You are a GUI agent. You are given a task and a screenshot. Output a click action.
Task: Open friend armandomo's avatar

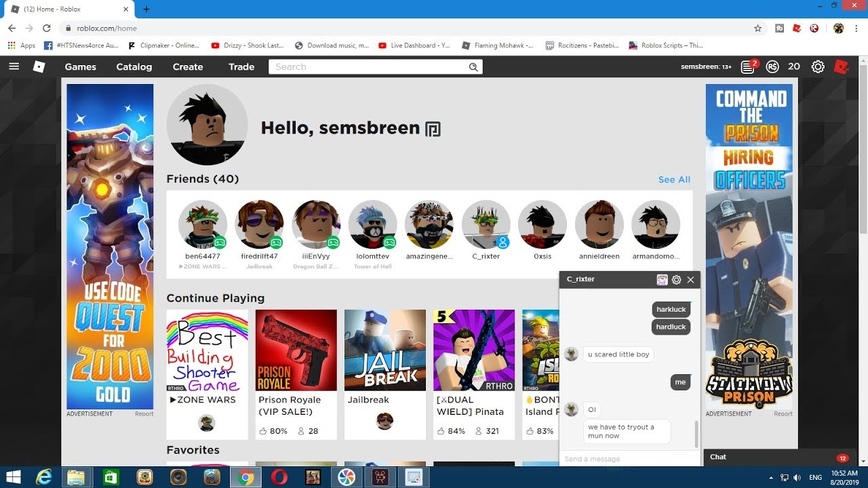coord(656,224)
